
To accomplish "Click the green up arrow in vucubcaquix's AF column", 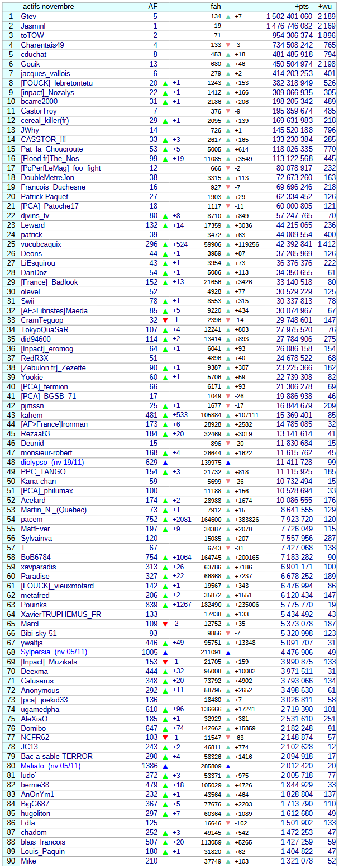I will coord(165,244).
